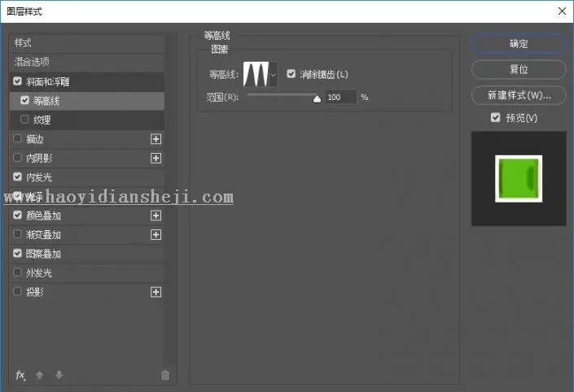
Task: Uncheck the 斜面和浮雕 checkbox
Action: [x=18, y=81]
